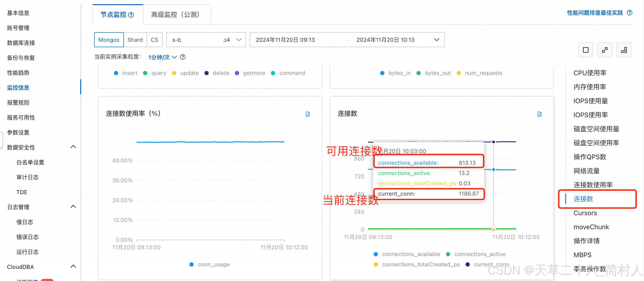644x281 pixels.
Task: Open 备份与恢复 in sidebar
Action: tap(21, 58)
